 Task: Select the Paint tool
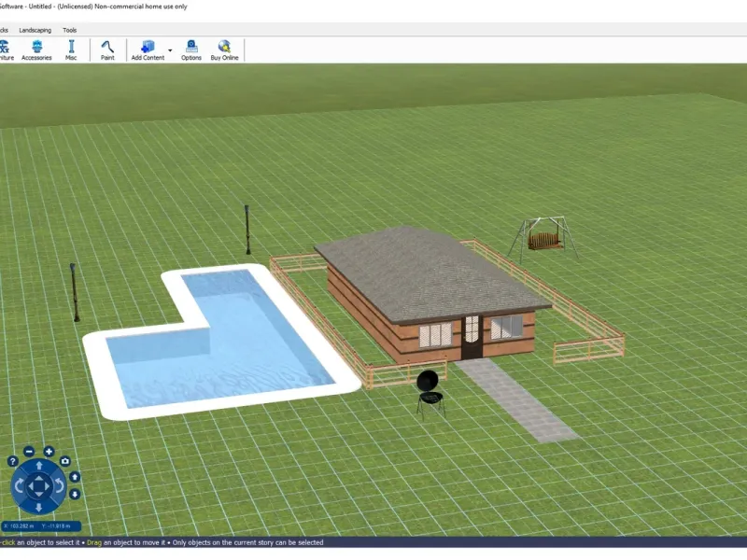coord(107,50)
